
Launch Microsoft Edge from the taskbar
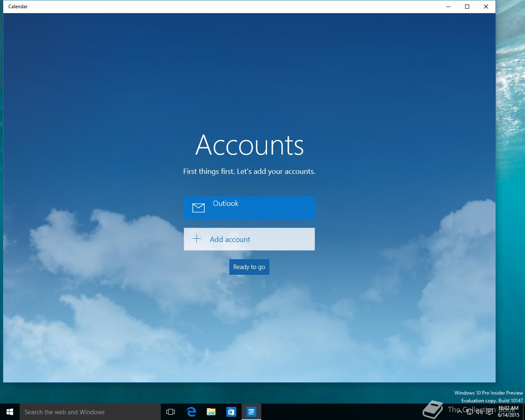pyautogui.click(x=191, y=412)
